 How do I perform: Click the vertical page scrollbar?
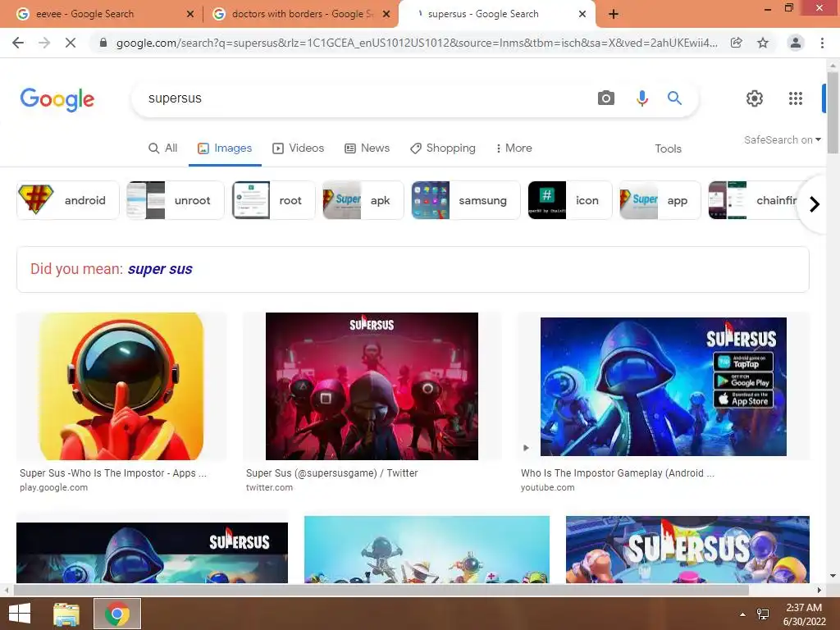coord(833,112)
